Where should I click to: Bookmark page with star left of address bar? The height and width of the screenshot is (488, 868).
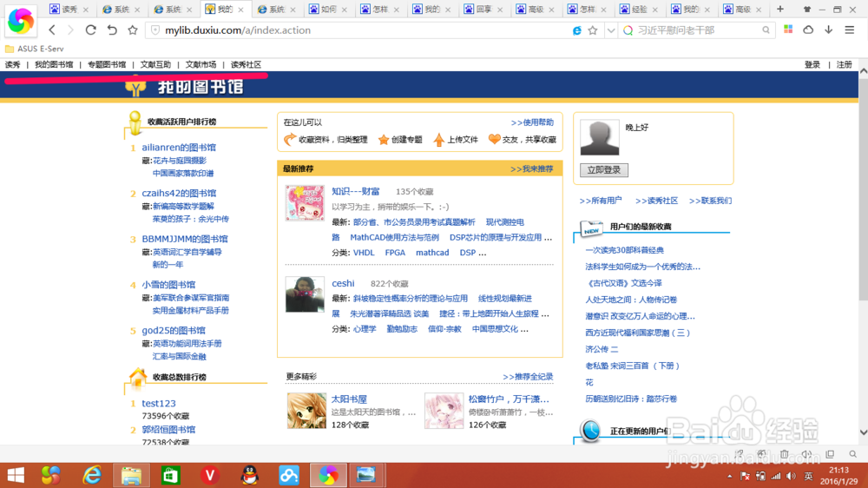(x=132, y=30)
